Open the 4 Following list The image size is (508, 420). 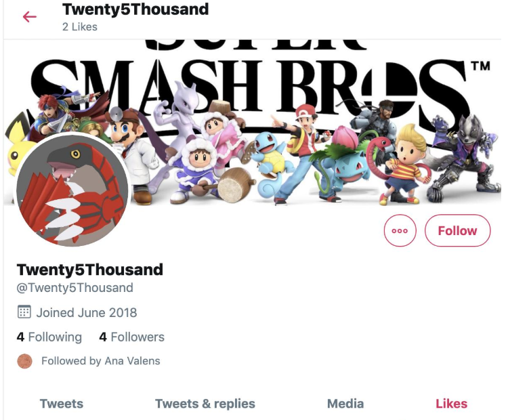click(49, 337)
